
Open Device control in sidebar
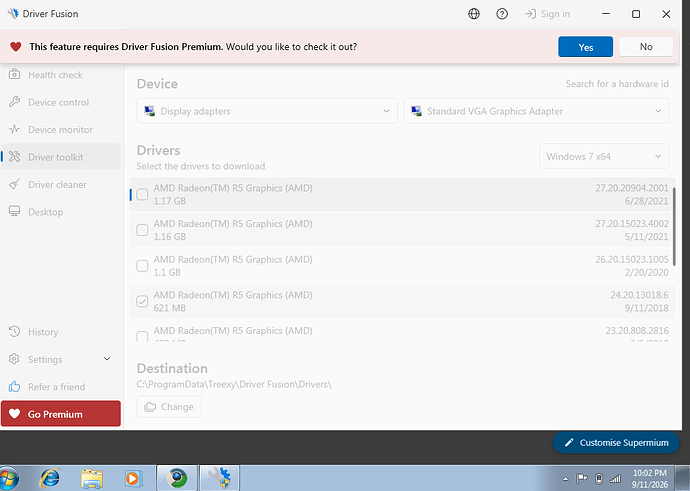(61, 102)
